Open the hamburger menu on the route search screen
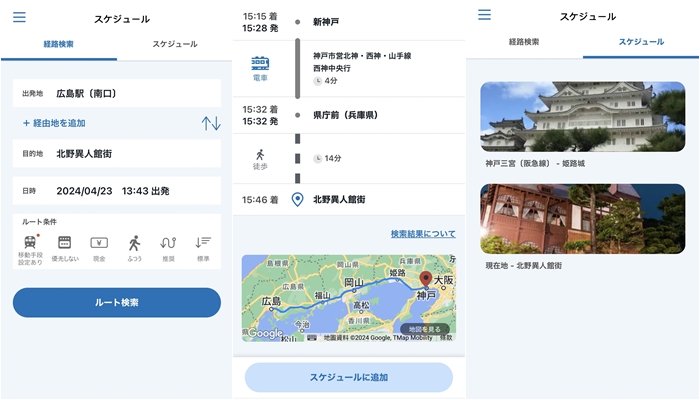 (19, 17)
